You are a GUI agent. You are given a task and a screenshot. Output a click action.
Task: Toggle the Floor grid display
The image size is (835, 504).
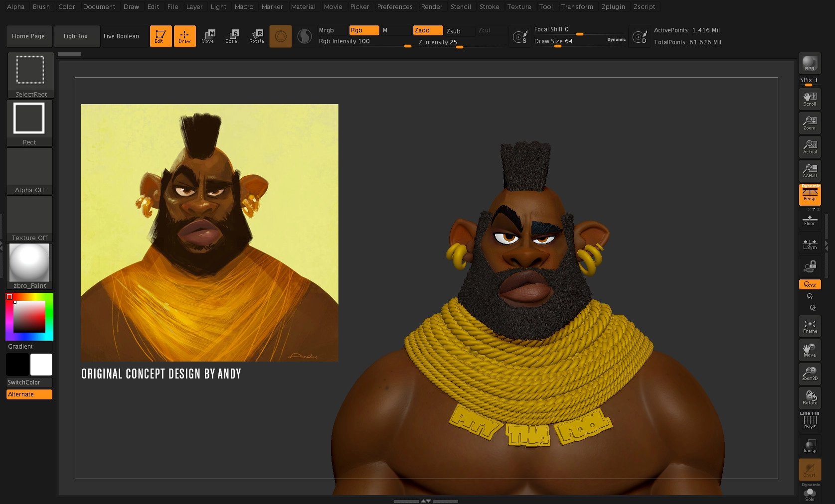[810, 220]
